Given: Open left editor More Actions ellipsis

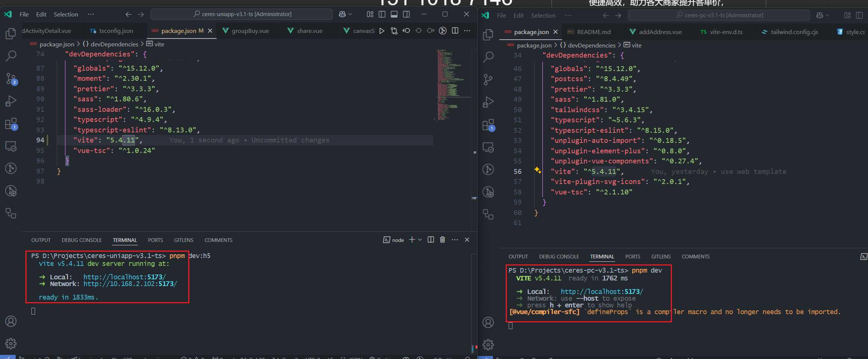Looking at the screenshot, I should pyautogui.click(x=467, y=31).
